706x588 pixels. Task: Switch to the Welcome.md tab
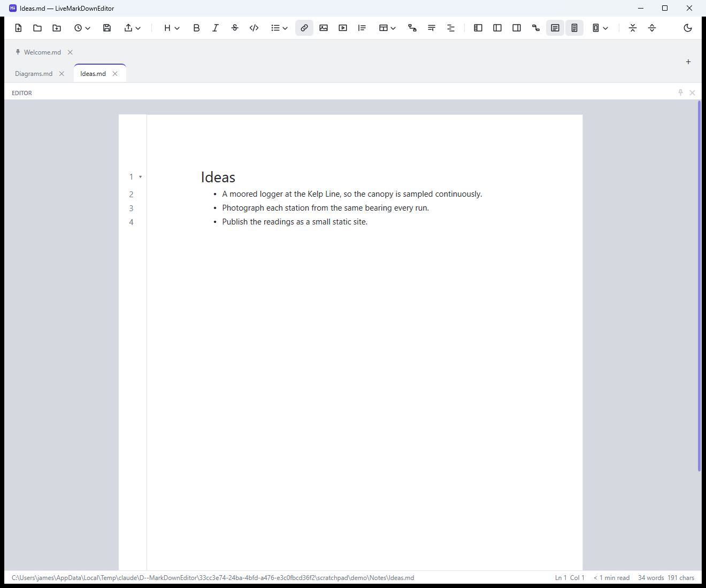coord(42,52)
